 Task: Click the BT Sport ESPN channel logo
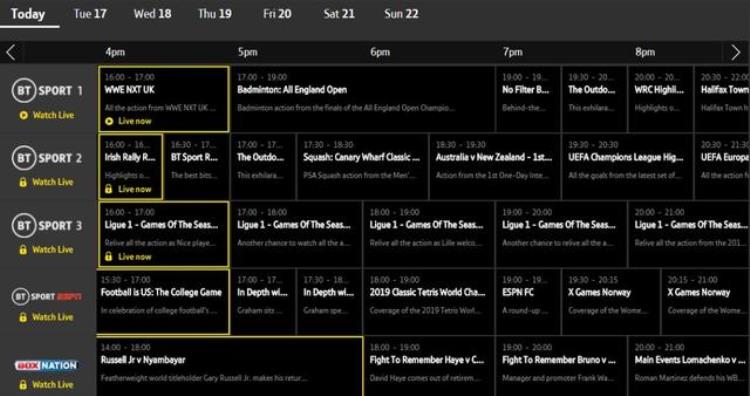click(47, 297)
